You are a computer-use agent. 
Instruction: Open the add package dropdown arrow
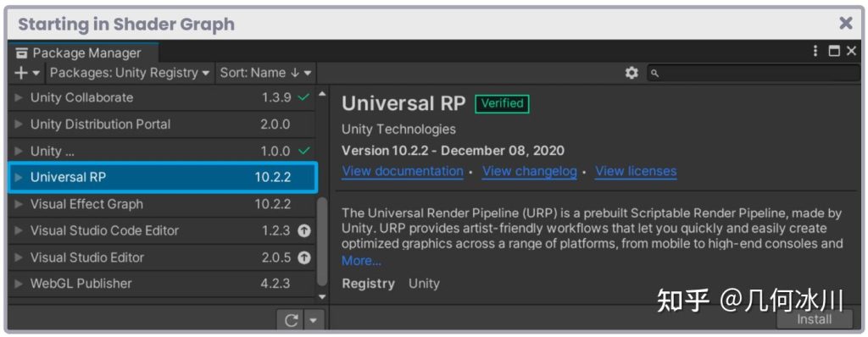click(x=36, y=73)
